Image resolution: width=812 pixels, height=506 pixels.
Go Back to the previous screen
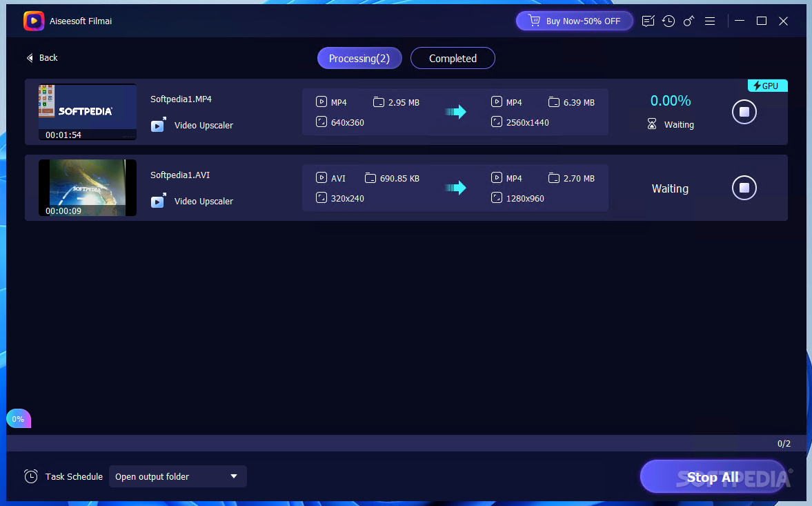[42, 57]
